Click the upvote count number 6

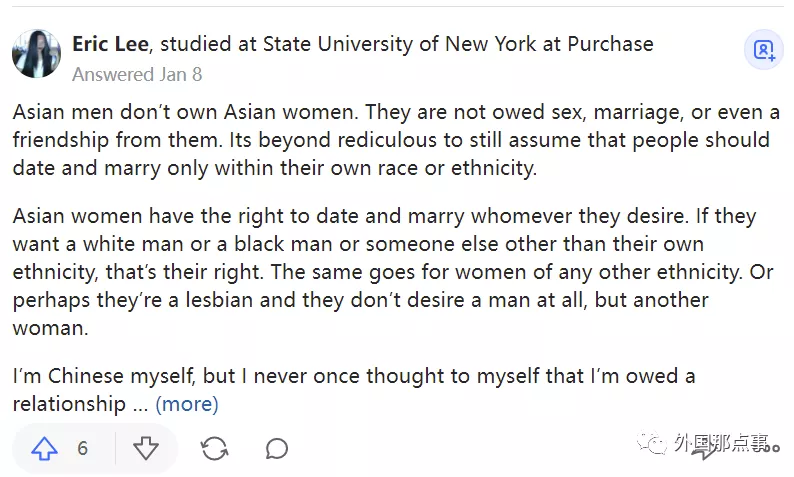[x=83, y=449]
